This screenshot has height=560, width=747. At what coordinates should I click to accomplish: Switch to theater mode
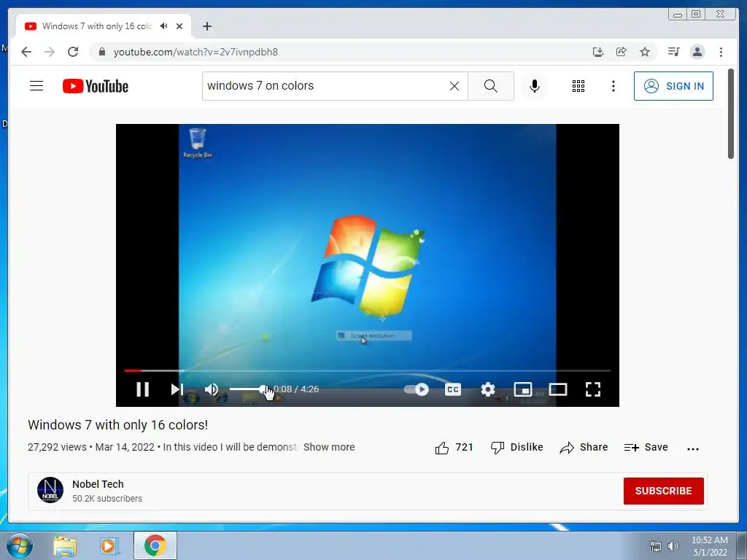558,389
